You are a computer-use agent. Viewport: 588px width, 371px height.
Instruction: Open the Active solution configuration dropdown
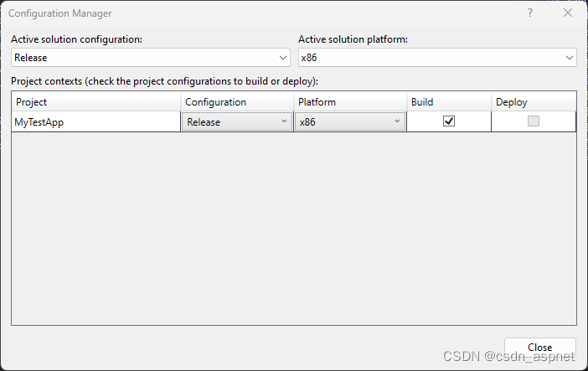[152, 58]
